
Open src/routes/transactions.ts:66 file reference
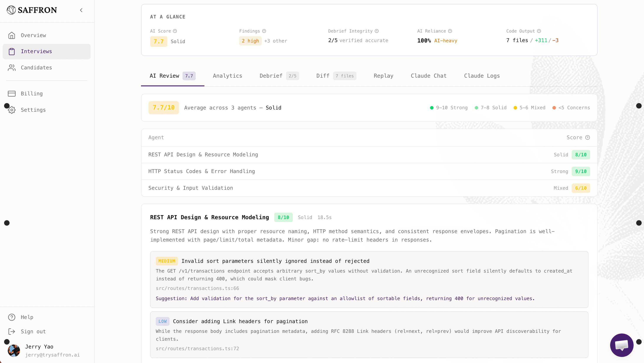pyautogui.click(x=197, y=288)
